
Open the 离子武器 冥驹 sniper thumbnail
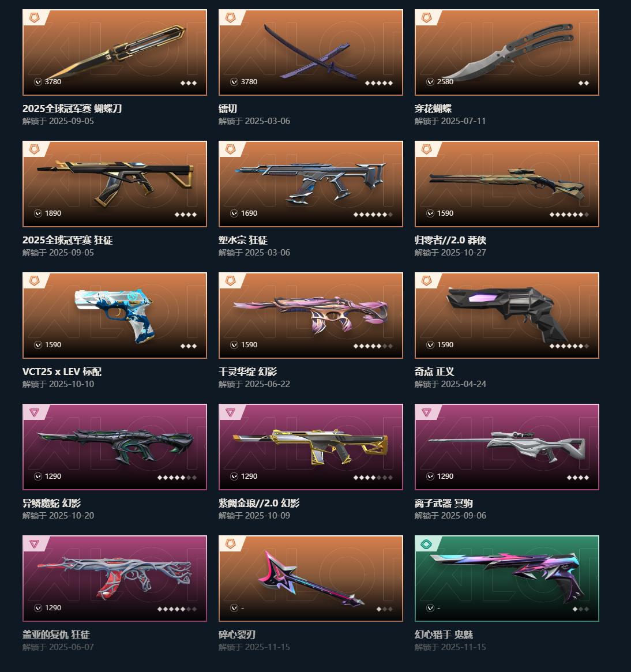(506, 447)
